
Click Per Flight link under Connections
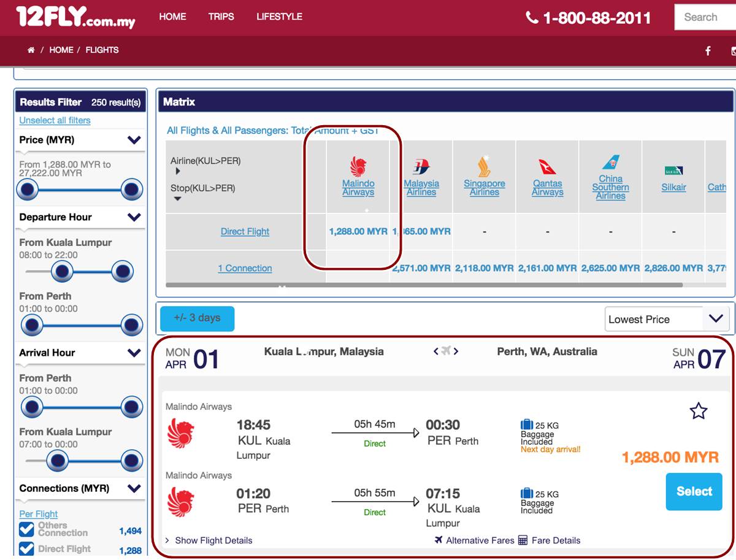[x=39, y=514]
